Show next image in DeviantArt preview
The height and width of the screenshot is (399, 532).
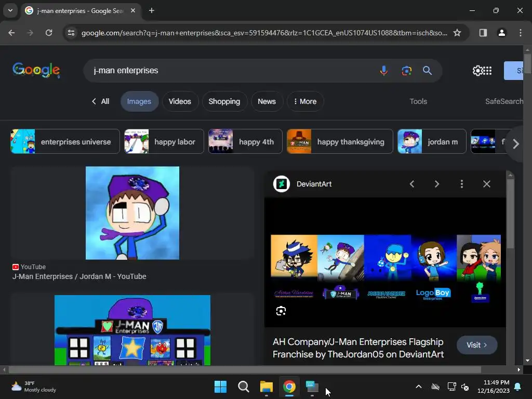point(436,184)
